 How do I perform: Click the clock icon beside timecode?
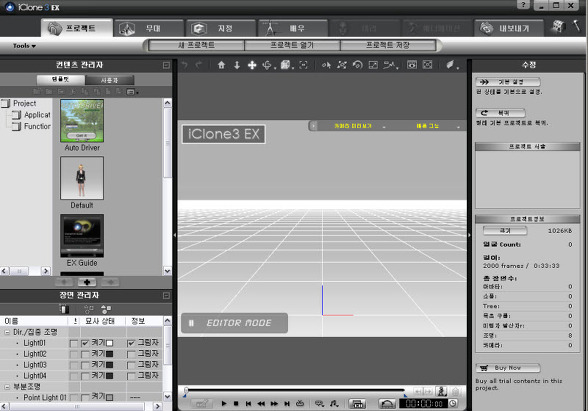point(453,404)
